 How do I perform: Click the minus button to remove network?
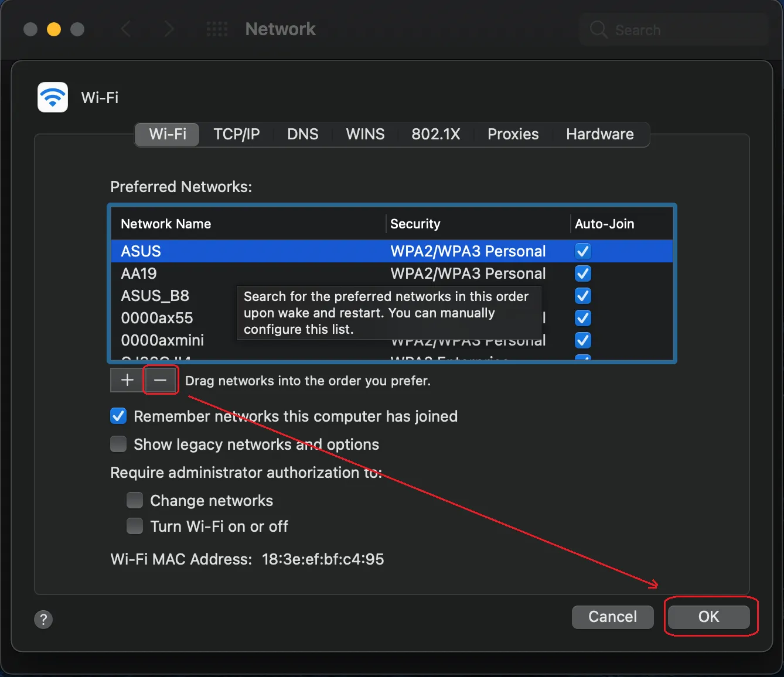(161, 381)
